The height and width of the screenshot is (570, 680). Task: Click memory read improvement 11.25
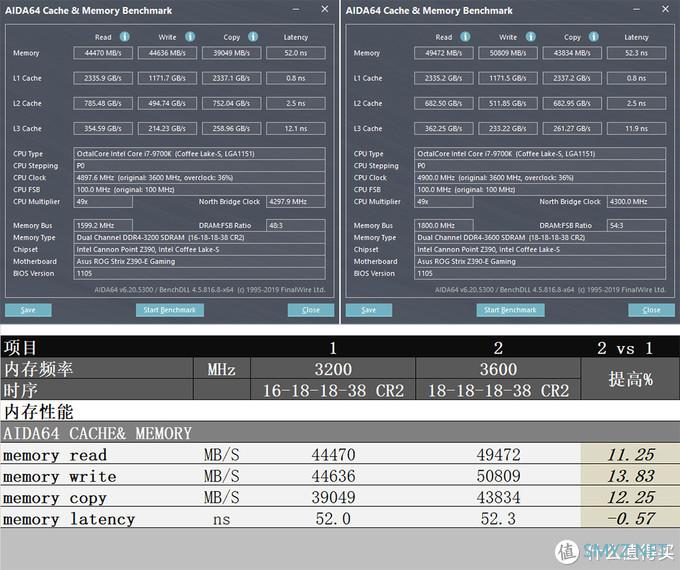630,455
